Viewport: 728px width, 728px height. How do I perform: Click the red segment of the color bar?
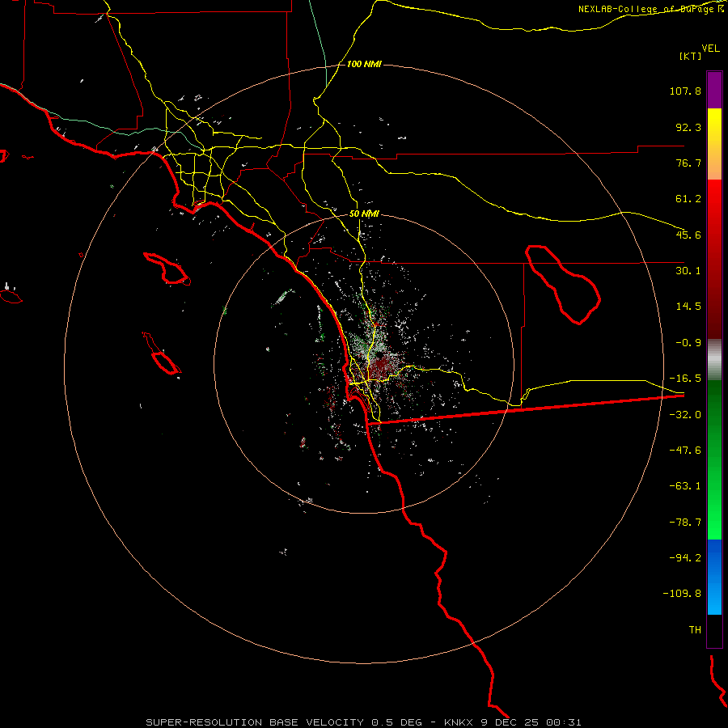point(714,259)
